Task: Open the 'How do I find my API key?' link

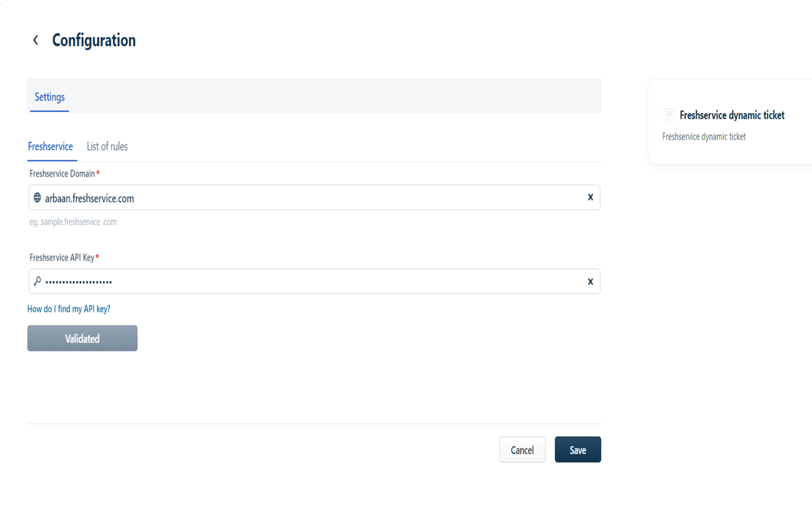Action: (70, 309)
